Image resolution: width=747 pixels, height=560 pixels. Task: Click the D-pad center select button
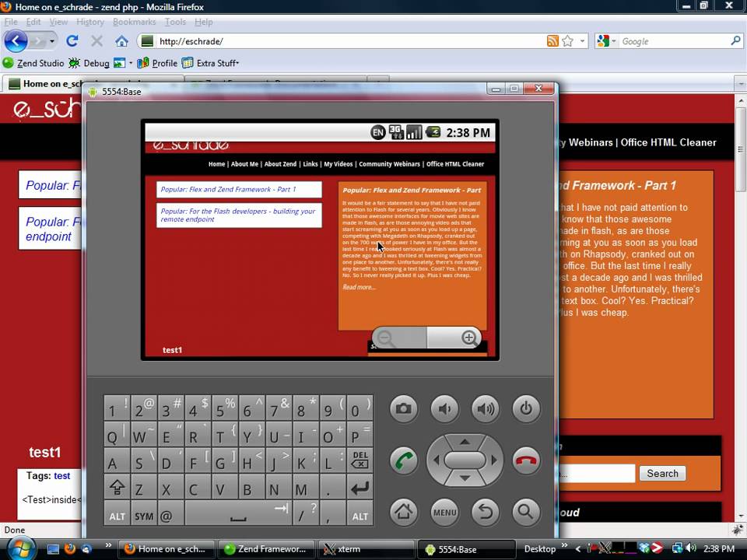point(465,460)
